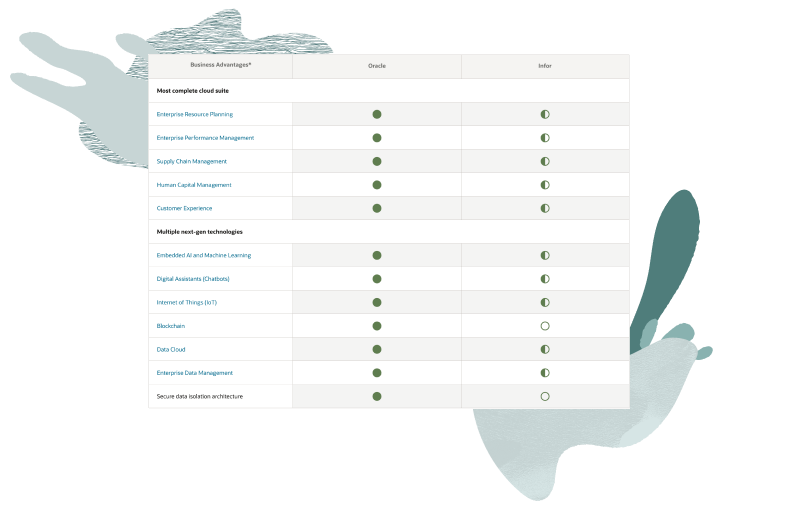
Task: Click Oracle full circle for Enterprise Resource Planning
Action: pyautogui.click(x=377, y=114)
